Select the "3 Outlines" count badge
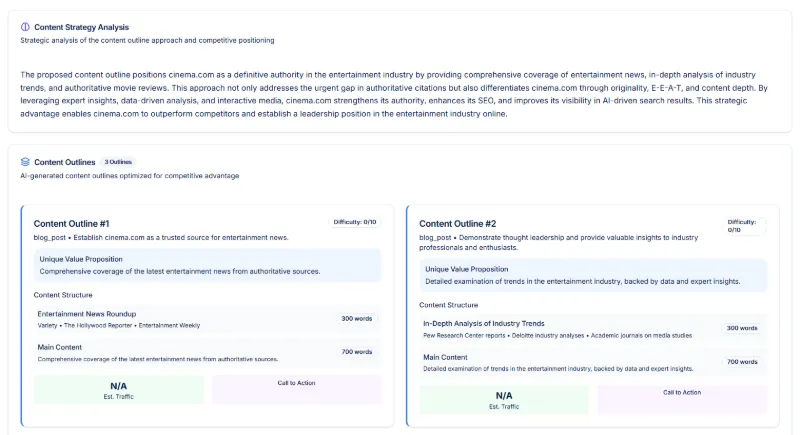800x435 pixels. 118,161
